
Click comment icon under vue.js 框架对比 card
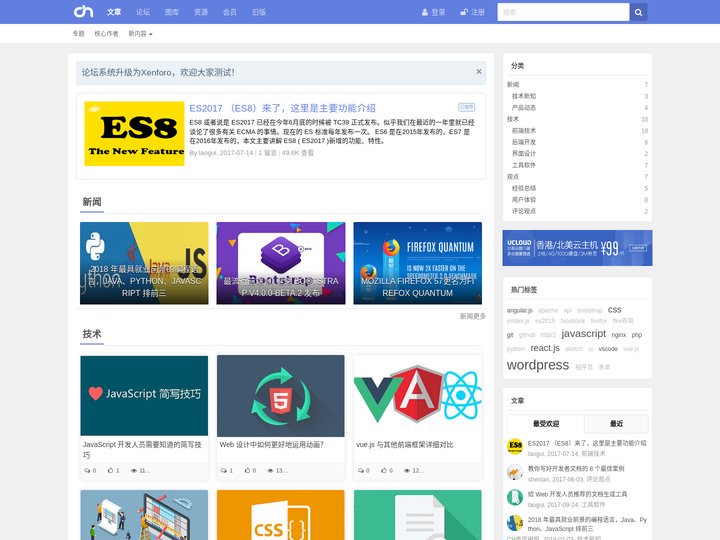(x=361, y=471)
